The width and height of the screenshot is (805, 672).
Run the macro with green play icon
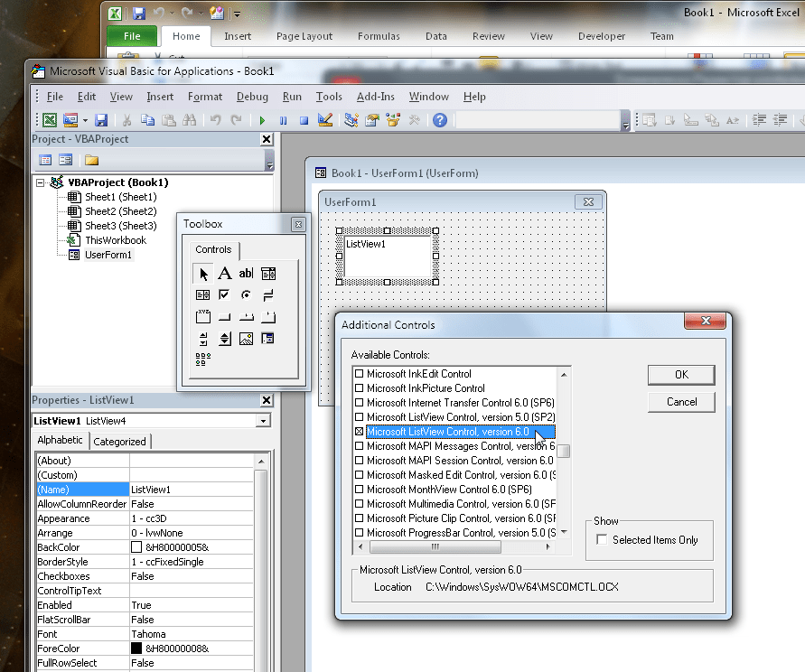tap(262, 121)
